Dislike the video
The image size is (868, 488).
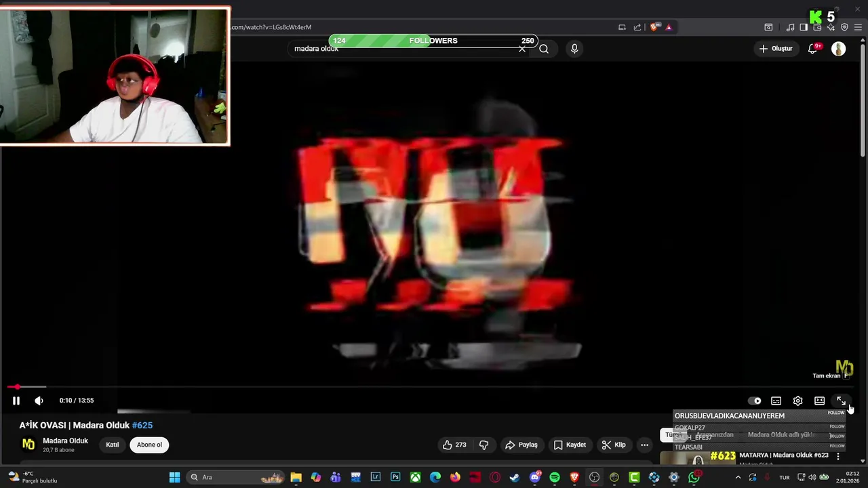tap(484, 445)
